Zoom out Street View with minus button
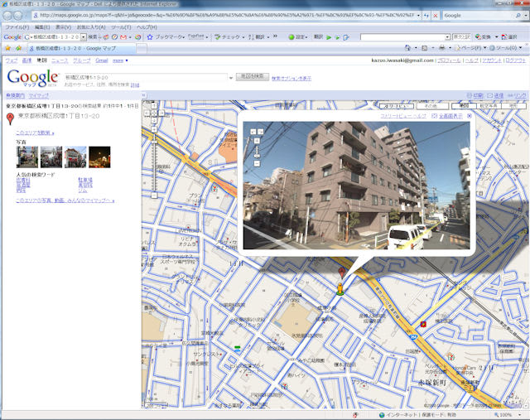 pos(257,164)
